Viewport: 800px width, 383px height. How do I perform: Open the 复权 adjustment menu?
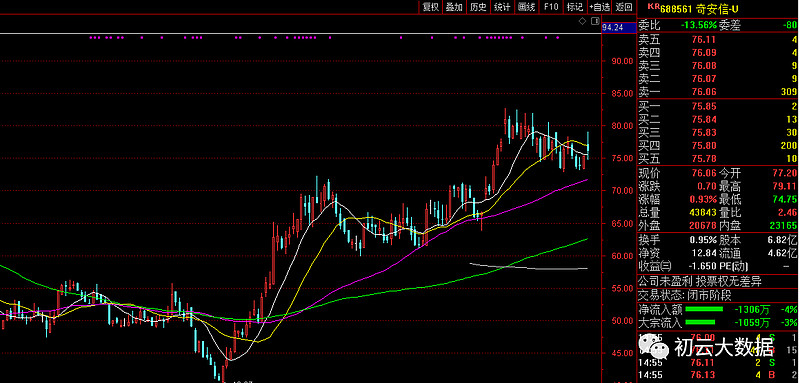(430, 7)
